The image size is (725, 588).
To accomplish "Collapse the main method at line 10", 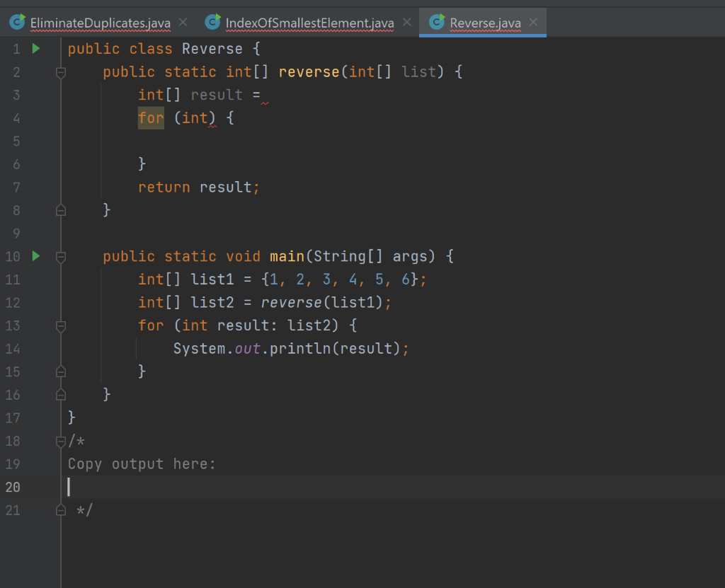I will pos(61,257).
